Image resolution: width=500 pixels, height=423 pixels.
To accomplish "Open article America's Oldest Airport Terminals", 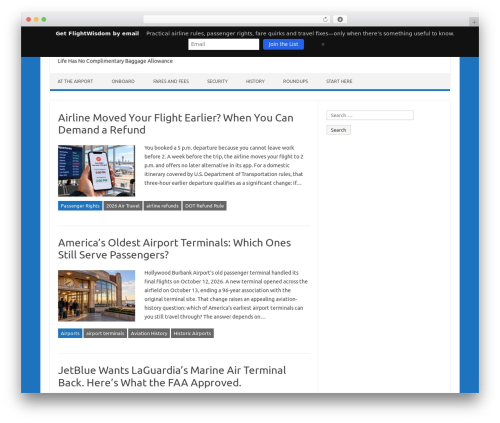I will click(174, 249).
